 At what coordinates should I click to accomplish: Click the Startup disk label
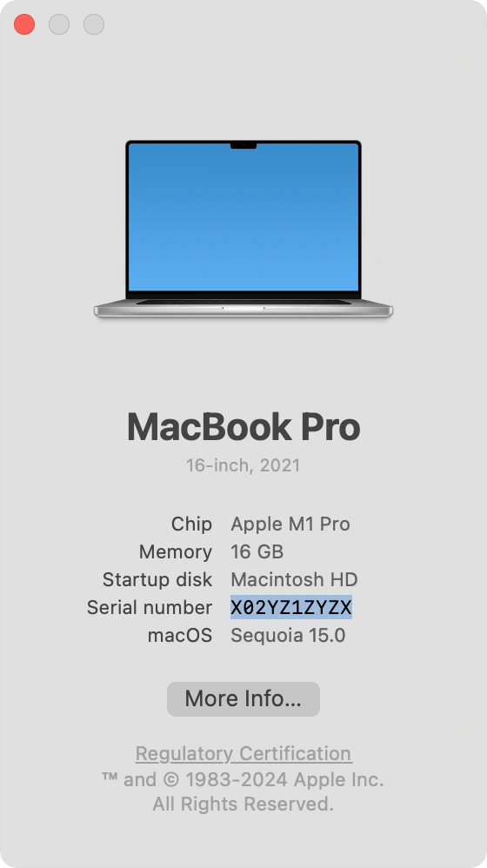coord(157,579)
